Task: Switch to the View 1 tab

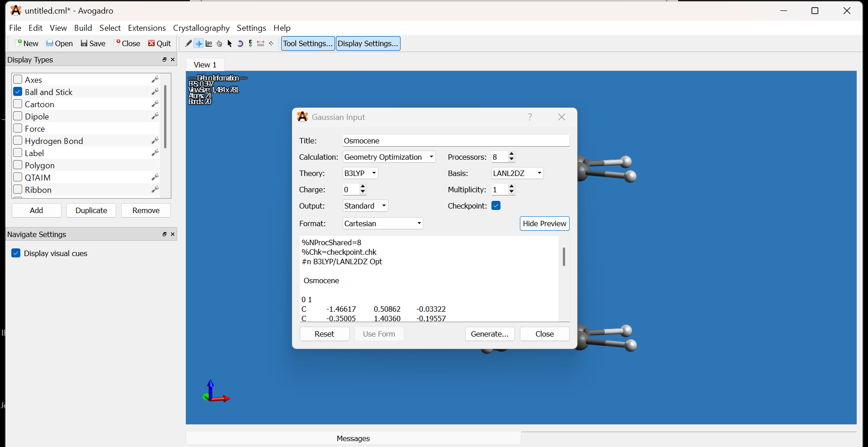Action: click(x=205, y=65)
